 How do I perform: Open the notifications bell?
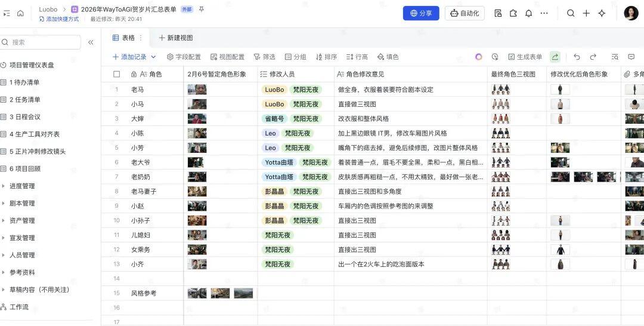click(528, 13)
